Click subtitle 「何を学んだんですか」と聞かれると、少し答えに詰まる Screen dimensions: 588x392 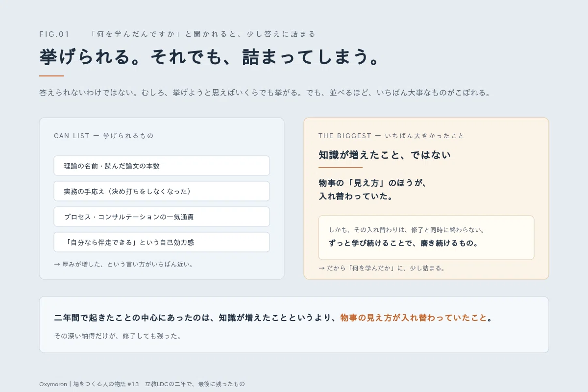(x=203, y=34)
